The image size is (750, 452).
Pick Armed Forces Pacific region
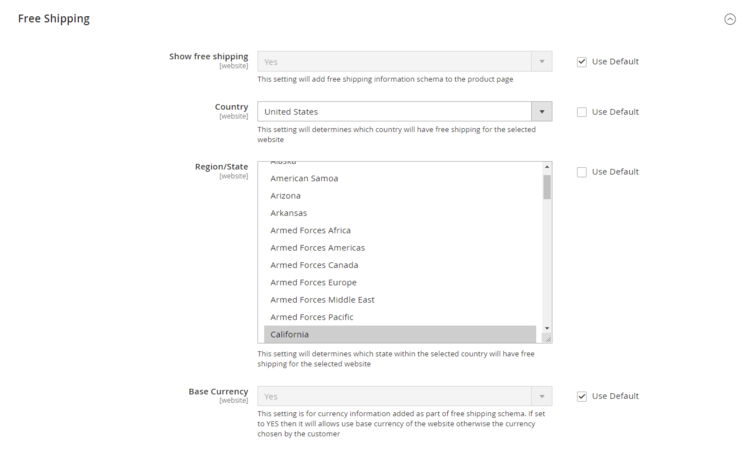(x=310, y=317)
